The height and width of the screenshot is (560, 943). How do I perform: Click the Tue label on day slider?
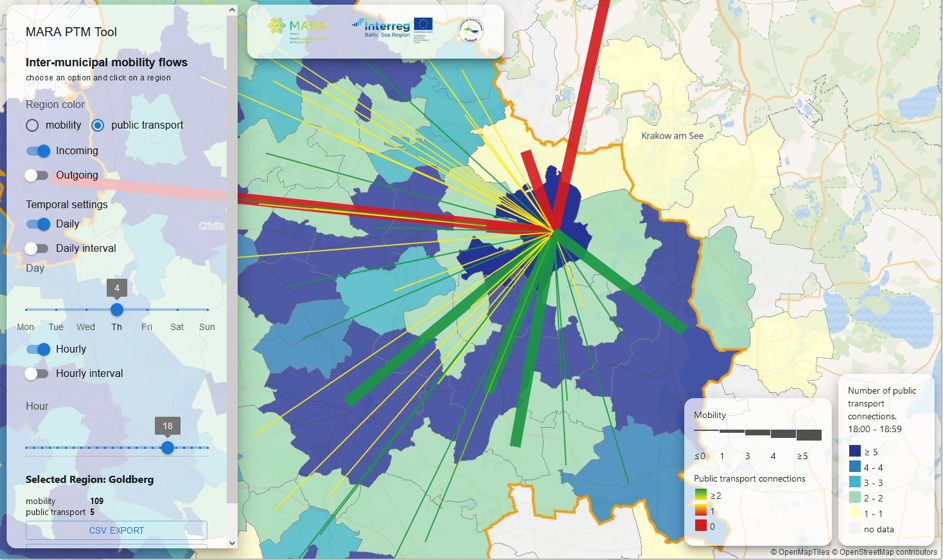pos(56,327)
